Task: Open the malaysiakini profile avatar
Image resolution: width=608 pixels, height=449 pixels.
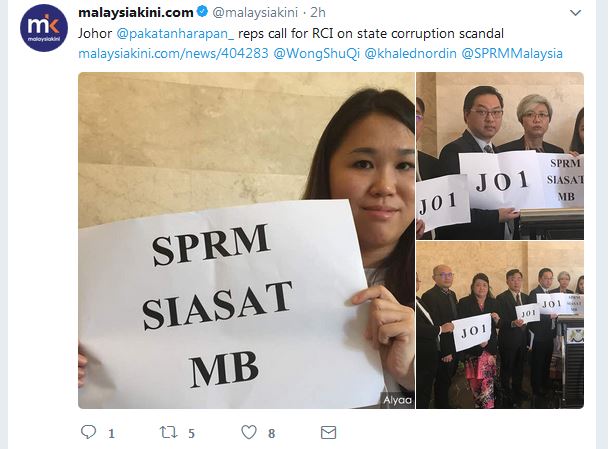Action: coord(44,28)
